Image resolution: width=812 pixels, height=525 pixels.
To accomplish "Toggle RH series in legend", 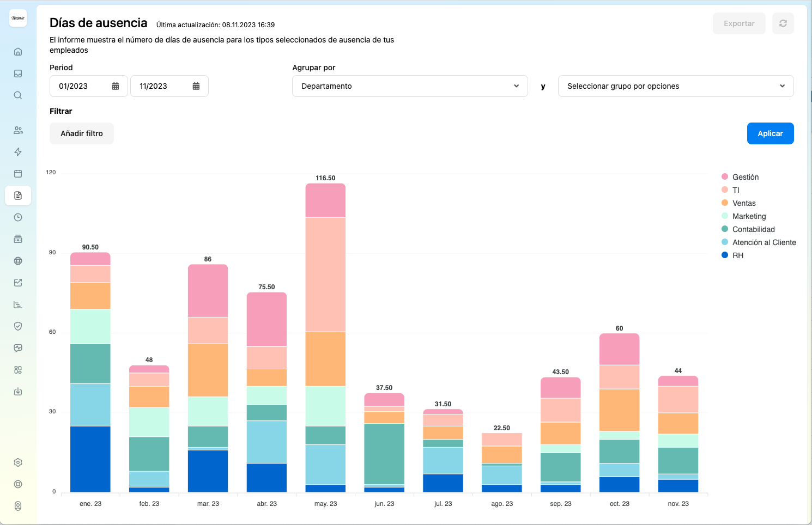I will (732, 255).
